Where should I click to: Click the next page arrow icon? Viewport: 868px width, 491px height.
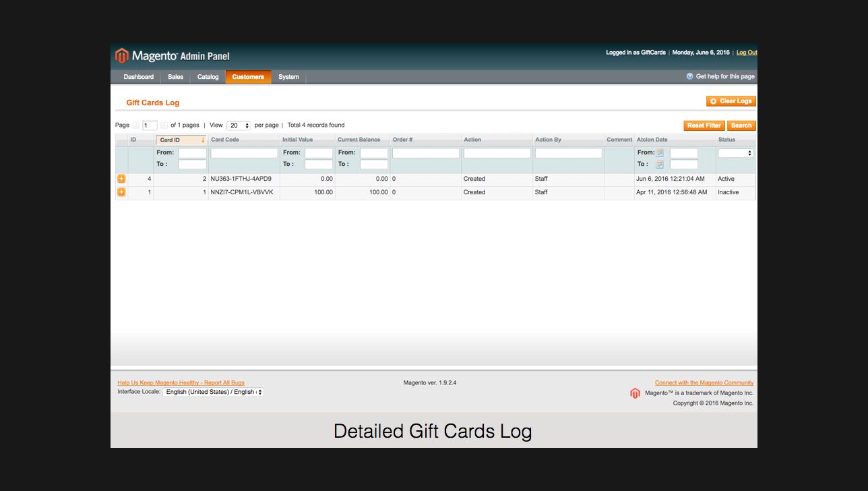click(x=164, y=125)
